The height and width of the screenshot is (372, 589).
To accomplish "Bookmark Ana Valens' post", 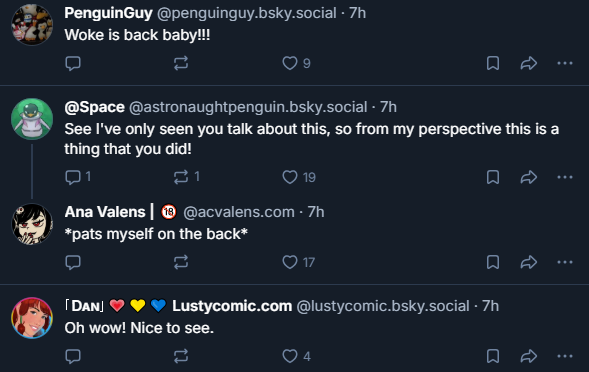I will [x=493, y=262].
